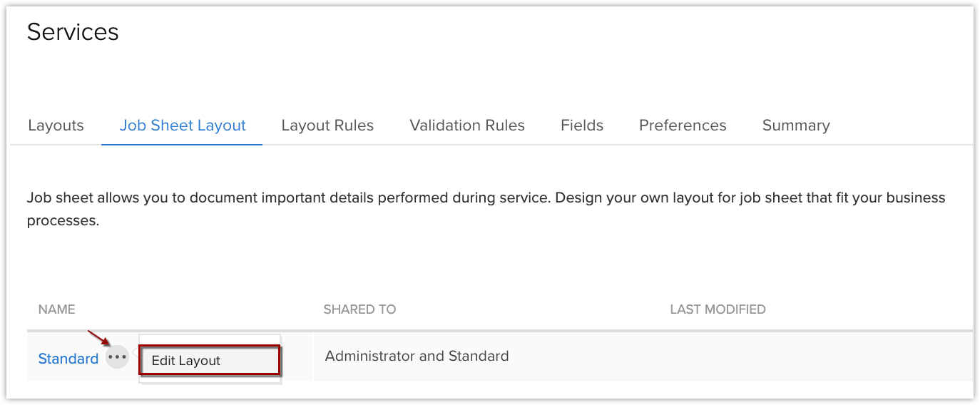
Task: Select the Job Sheet Layout tab
Action: click(x=183, y=125)
